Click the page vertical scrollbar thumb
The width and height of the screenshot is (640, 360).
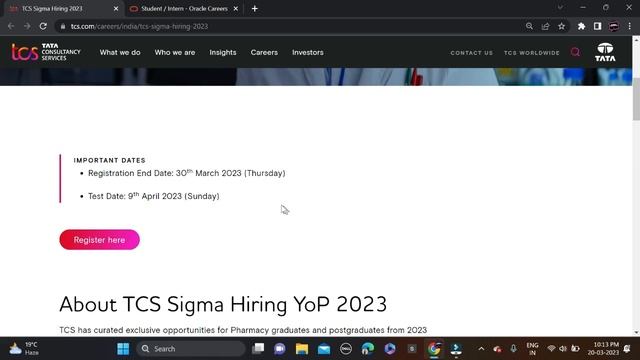point(636,98)
